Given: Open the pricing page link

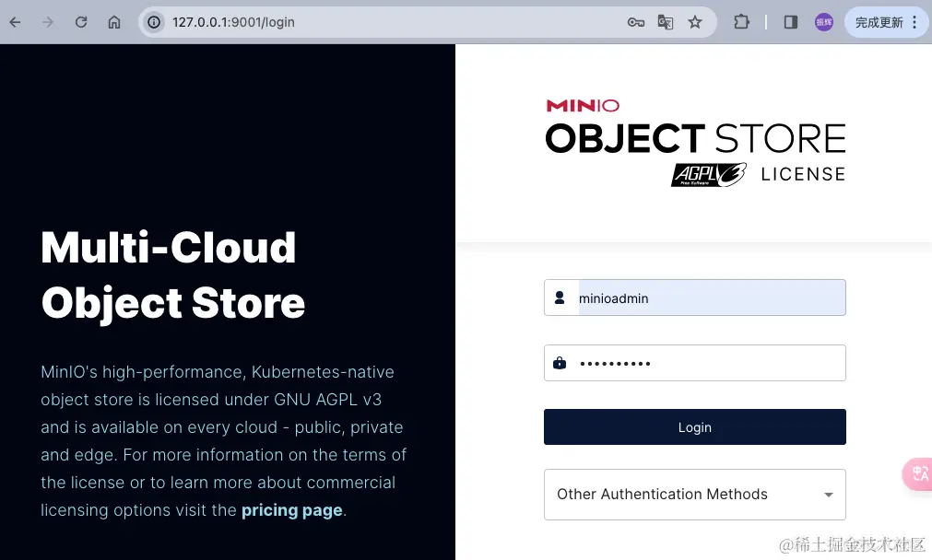Looking at the screenshot, I should (292, 510).
